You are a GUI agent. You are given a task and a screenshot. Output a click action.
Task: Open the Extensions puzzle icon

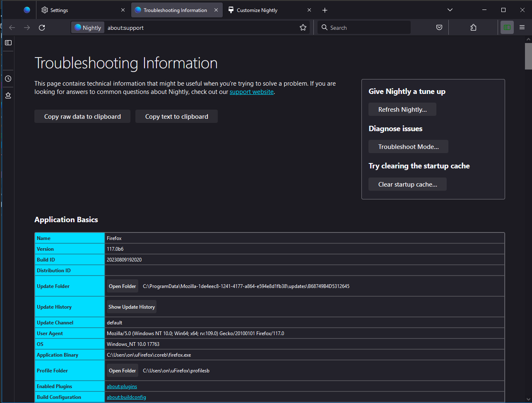[474, 28]
